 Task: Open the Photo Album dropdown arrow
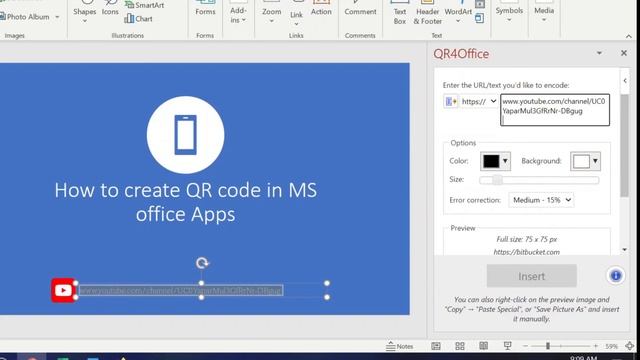57,17
